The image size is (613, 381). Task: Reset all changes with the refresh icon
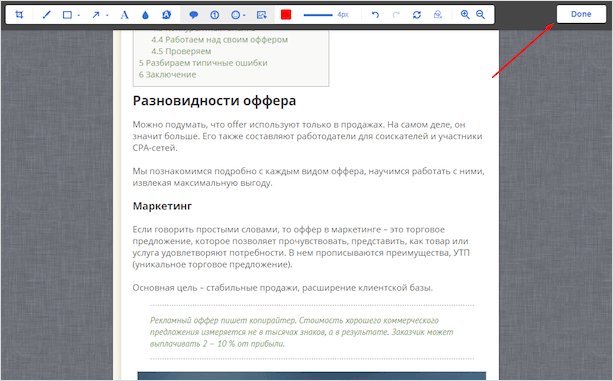click(417, 15)
